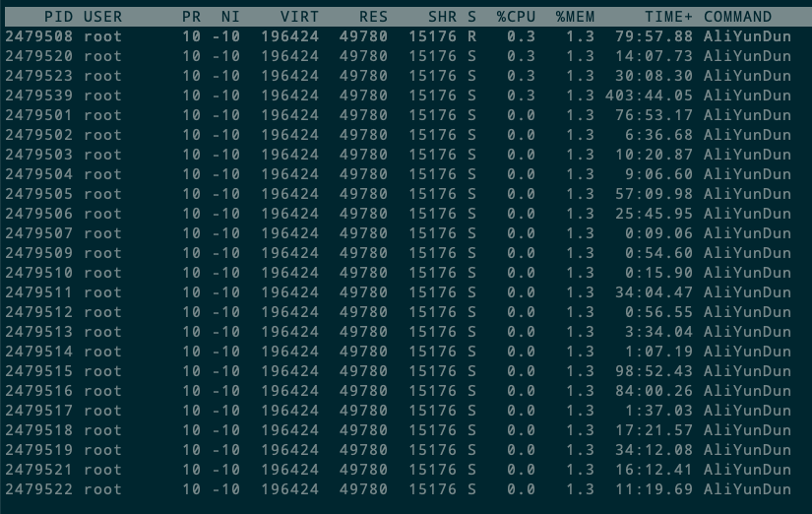Select PID 2479514
The image size is (812, 514).
[x=38, y=352]
